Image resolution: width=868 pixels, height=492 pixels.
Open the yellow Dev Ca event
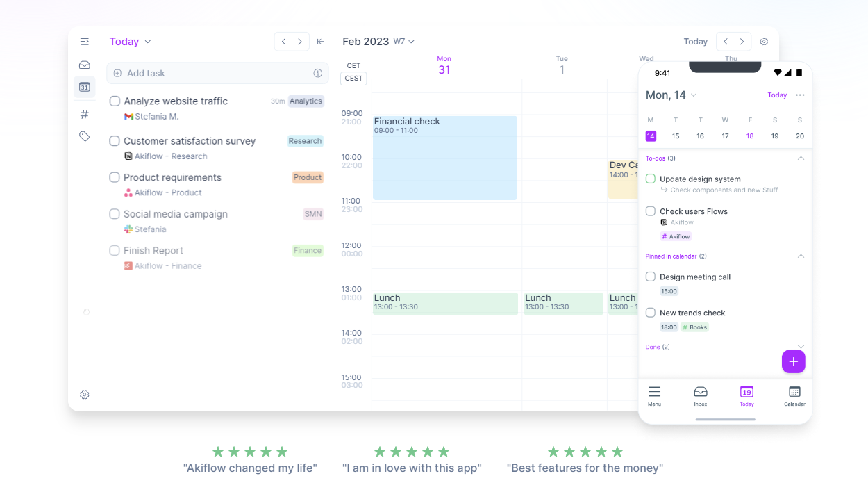[x=624, y=179]
